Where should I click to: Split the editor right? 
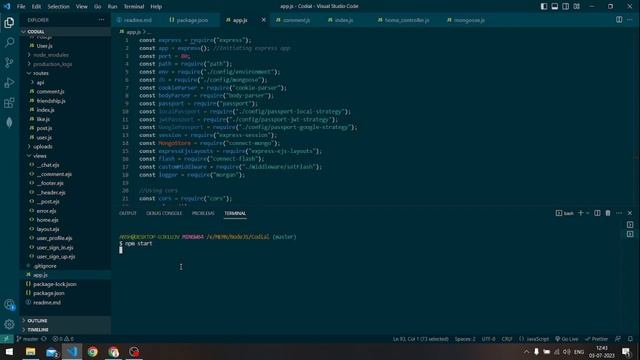point(619,20)
